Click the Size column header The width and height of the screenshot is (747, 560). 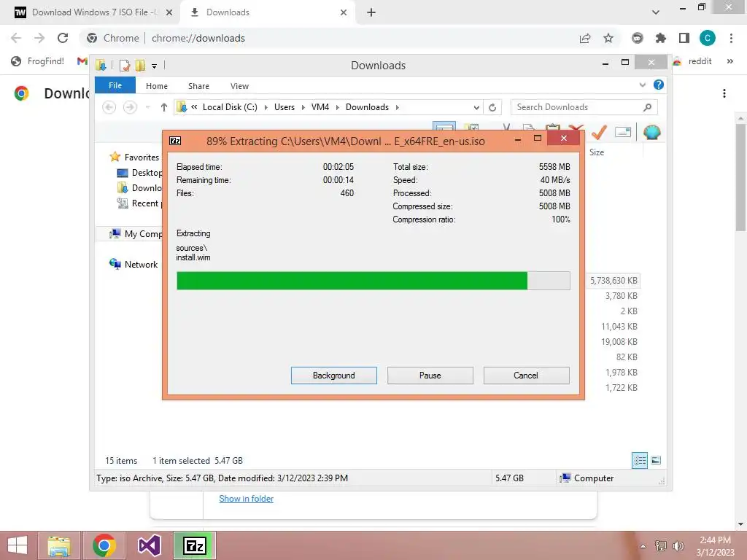coord(597,152)
